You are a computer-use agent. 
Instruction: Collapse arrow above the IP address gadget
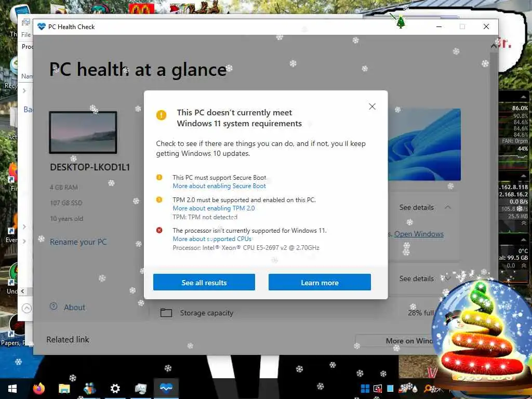click(x=524, y=176)
